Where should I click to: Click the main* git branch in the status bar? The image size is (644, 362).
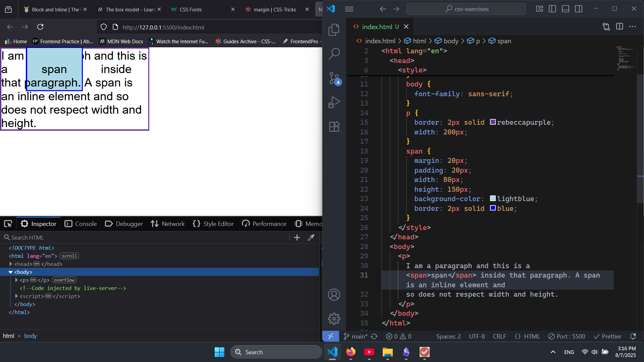point(356,336)
